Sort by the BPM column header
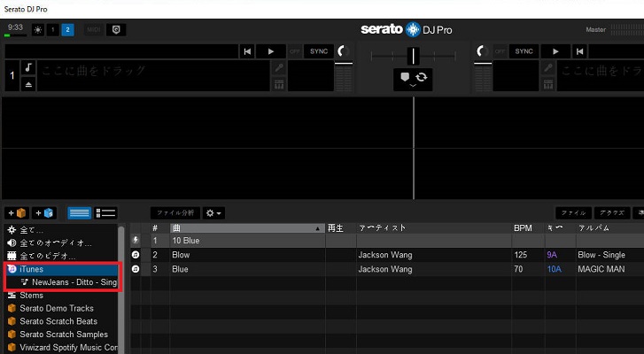644x354 pixels. point(528,228)
